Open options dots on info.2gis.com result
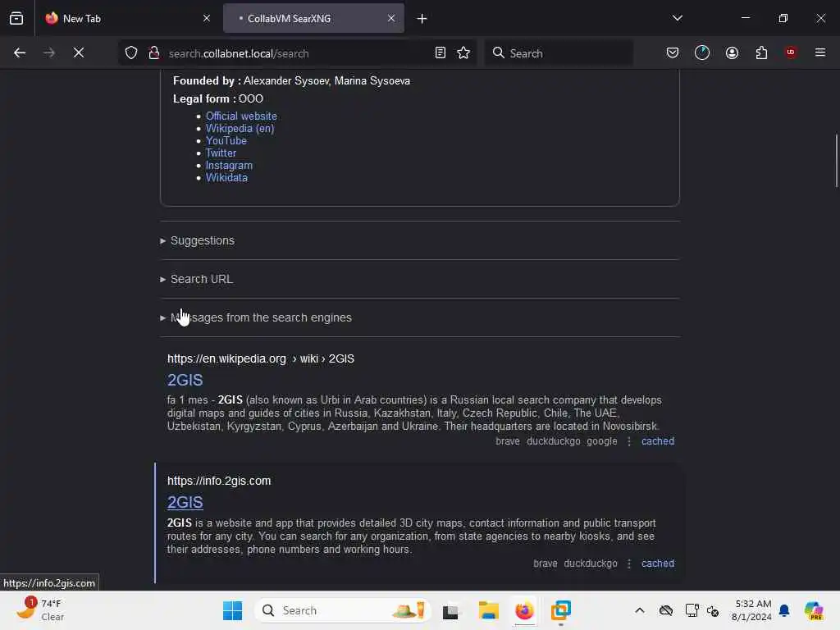This screenshot has height=630, width=840. point(629,563)
